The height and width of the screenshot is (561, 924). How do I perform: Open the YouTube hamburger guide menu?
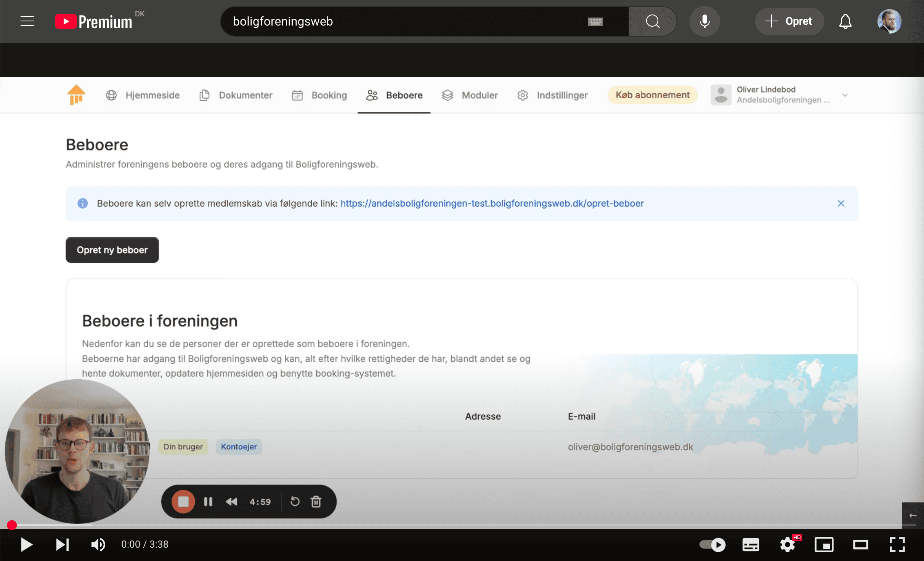[27, 21]
